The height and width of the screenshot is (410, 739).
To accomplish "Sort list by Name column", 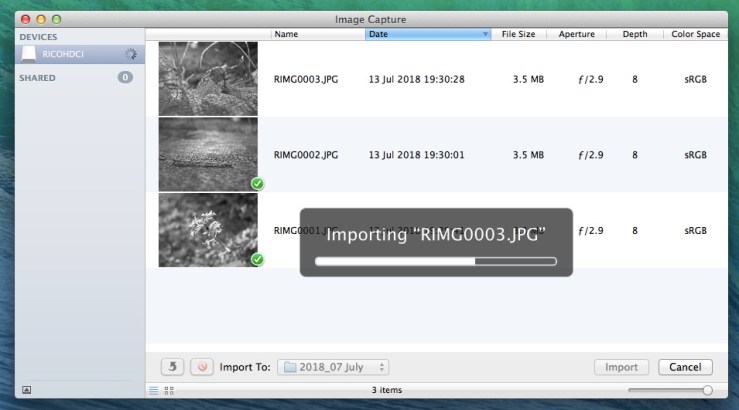I will point(317,34).
